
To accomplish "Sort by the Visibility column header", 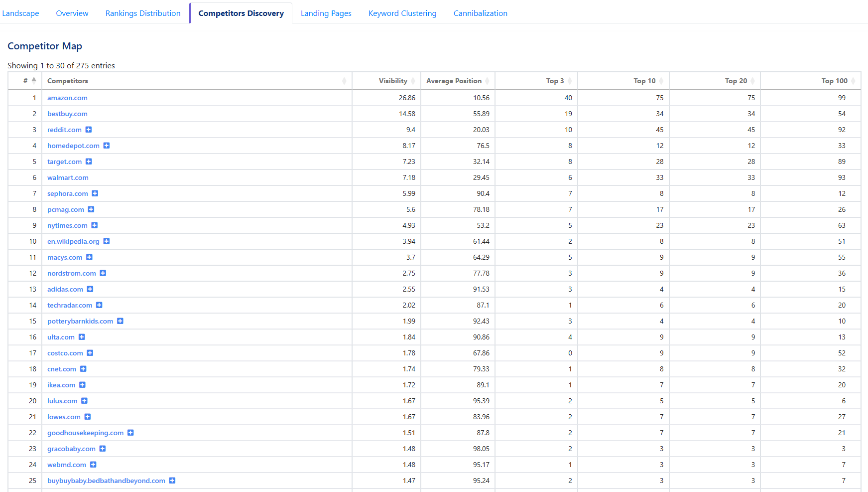I will (386, 81).
